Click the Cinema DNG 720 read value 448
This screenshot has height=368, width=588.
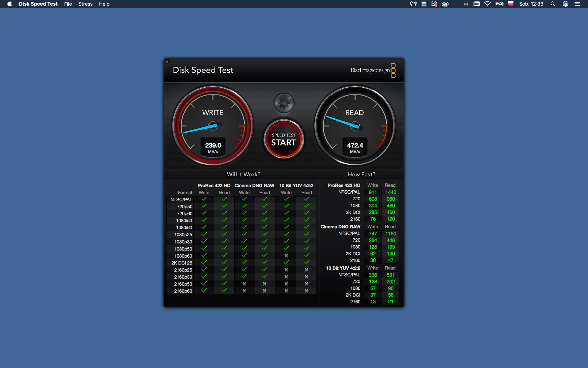391,240
